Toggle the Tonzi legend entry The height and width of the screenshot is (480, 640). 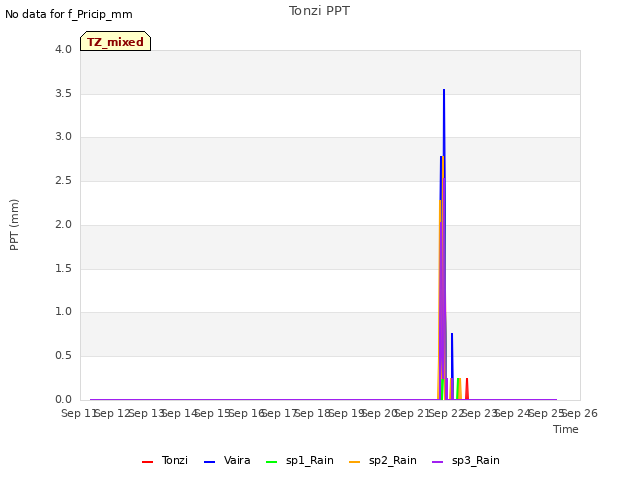pyautogui.click(x=165, y=460)
